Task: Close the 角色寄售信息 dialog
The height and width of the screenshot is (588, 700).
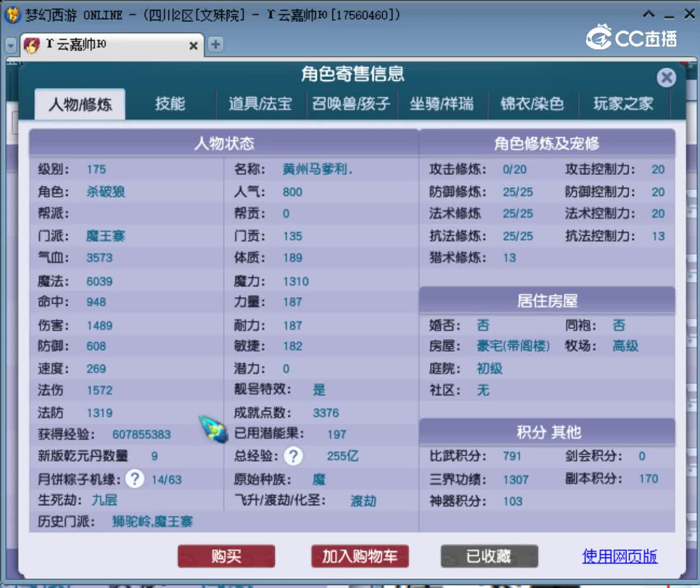Action: pyautogui.click(x=666, y=78)
